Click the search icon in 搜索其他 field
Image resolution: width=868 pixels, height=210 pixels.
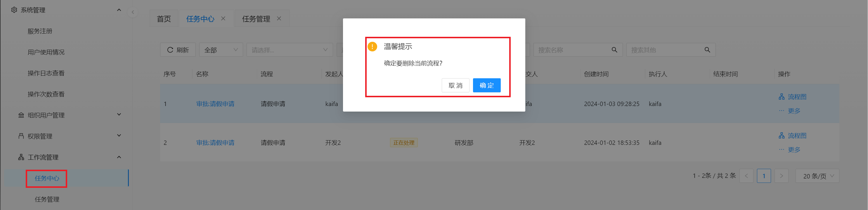[x=707, y=50]
